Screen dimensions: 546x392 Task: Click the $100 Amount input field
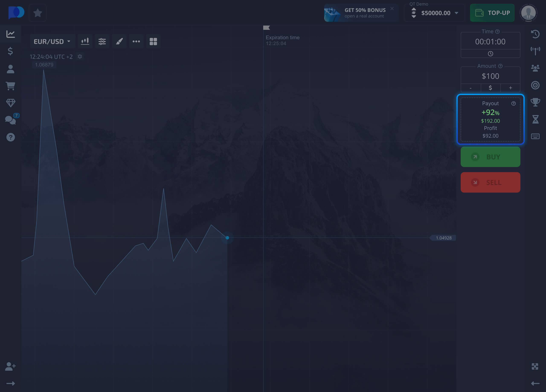(x=490, y=76)
